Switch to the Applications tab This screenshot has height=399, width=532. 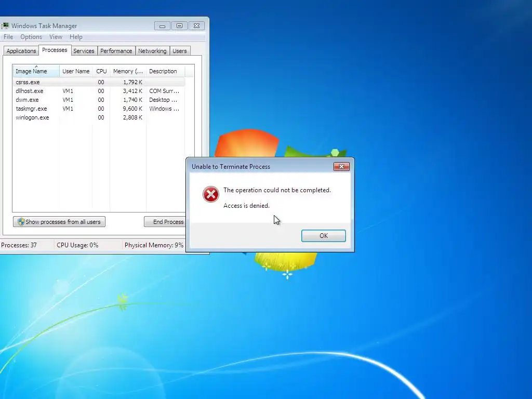point(21,51)
